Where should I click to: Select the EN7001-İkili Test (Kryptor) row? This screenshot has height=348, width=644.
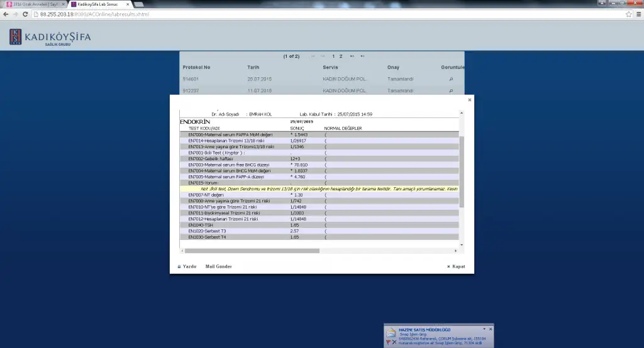tap(319, 153)
